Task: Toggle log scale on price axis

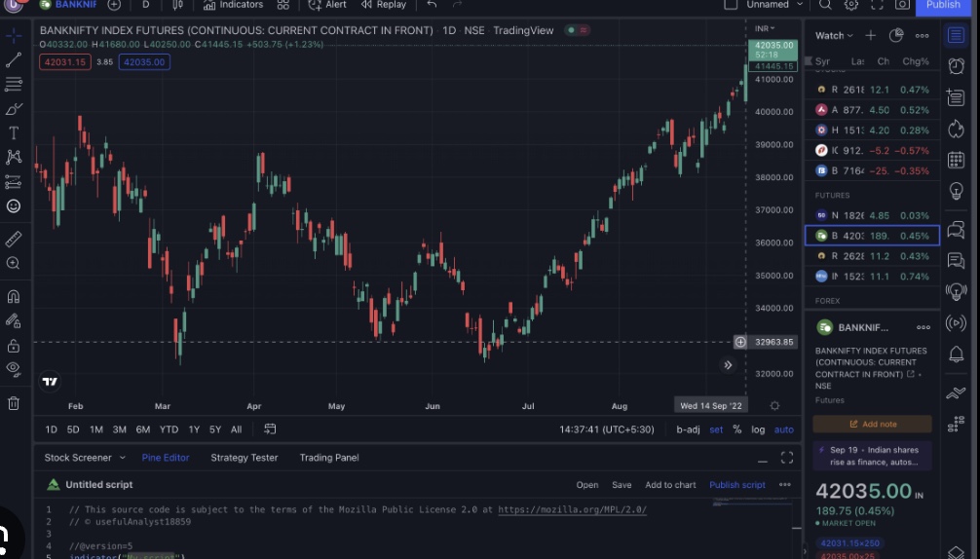Action: (758, 429)
